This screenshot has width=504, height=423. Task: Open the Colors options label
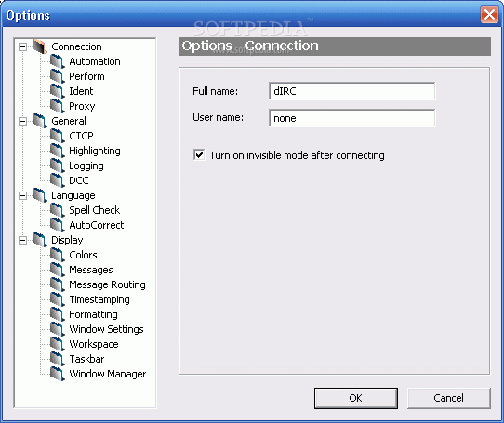click(83, 256)
